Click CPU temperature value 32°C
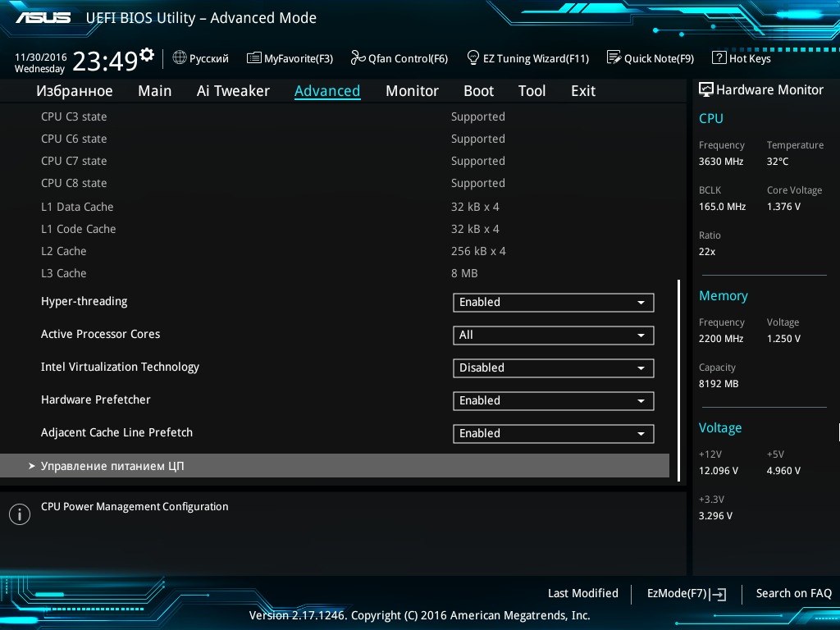This screenshot has width=840, height=630. [x=778, y=162]
